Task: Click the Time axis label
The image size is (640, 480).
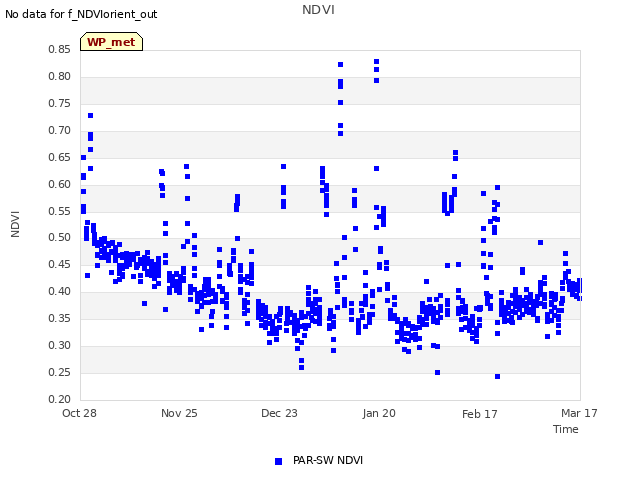Action: pos(566,429)
